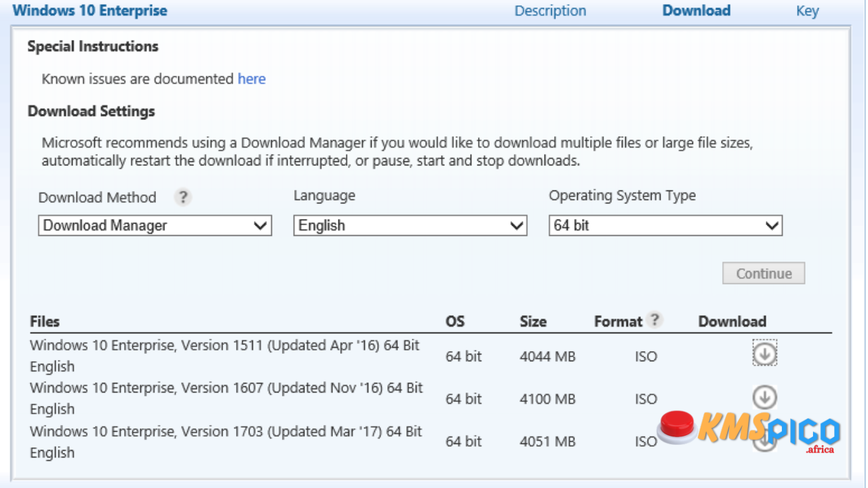Click the Files column header
868x488 pixels.
coord(45,321)
